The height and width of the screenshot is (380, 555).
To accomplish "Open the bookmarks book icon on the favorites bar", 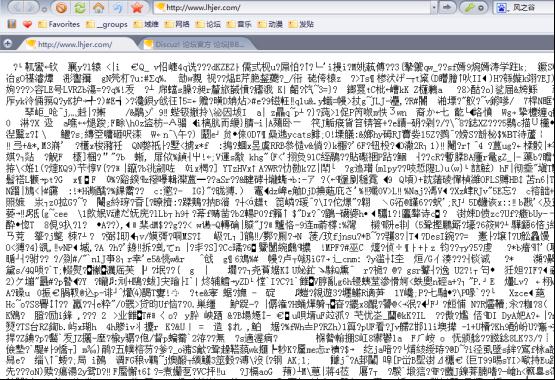I will coord(12,24).
